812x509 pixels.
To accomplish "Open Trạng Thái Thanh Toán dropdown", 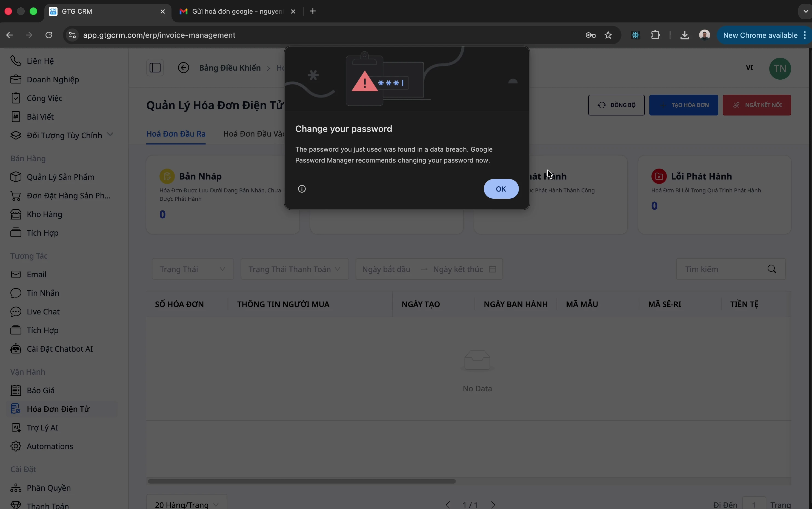I will [295, 269].
